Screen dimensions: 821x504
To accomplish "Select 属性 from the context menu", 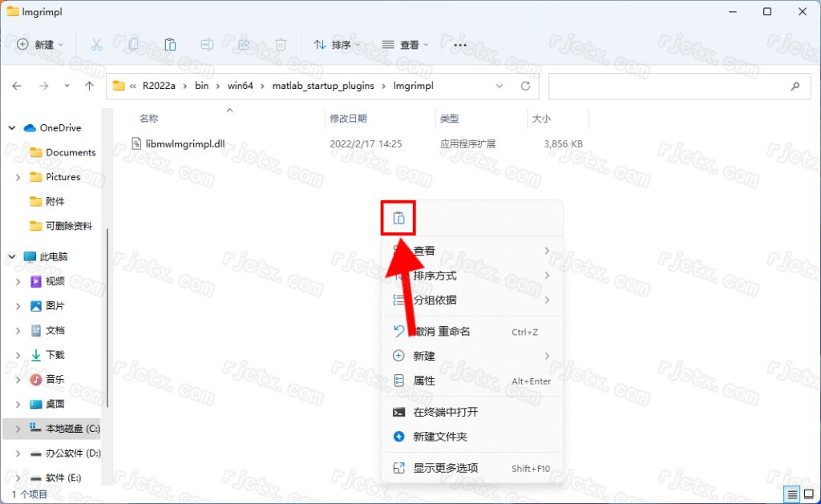I will [424, 381].
